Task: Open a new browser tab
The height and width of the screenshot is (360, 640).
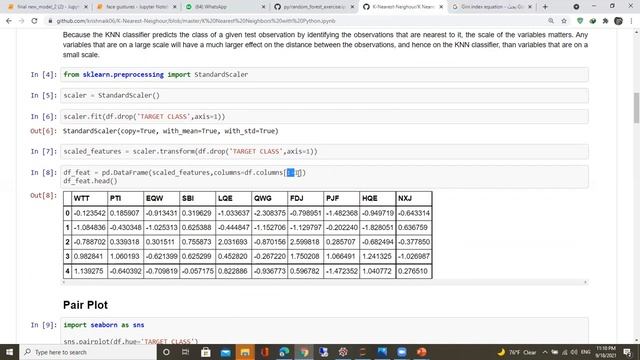Action: (x=545, y=7)
